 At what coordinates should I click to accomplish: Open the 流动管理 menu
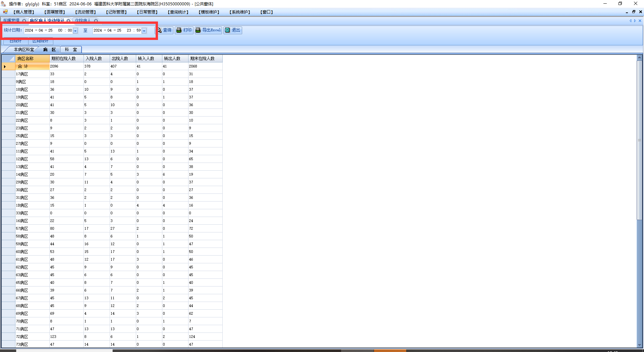point(86,12)
